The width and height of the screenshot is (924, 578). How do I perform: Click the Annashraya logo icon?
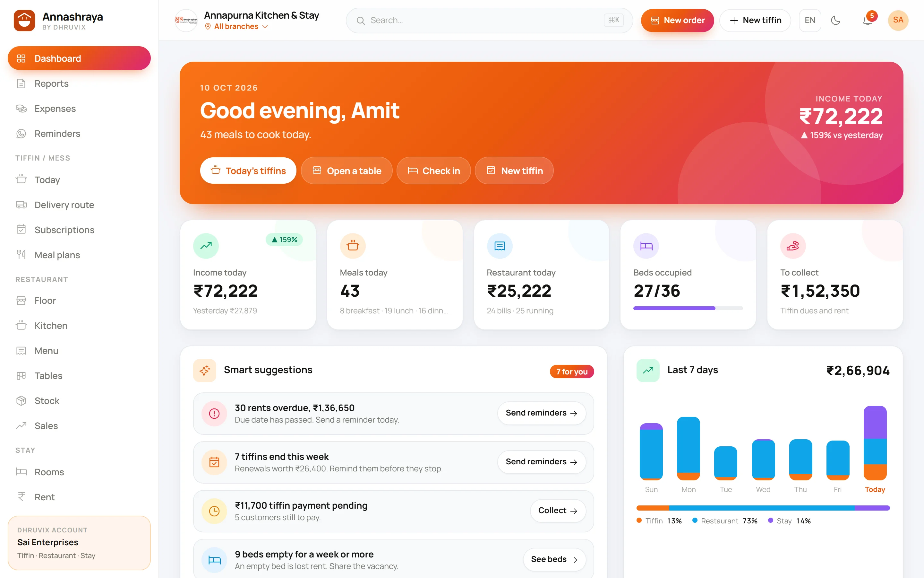pos(24,21)
